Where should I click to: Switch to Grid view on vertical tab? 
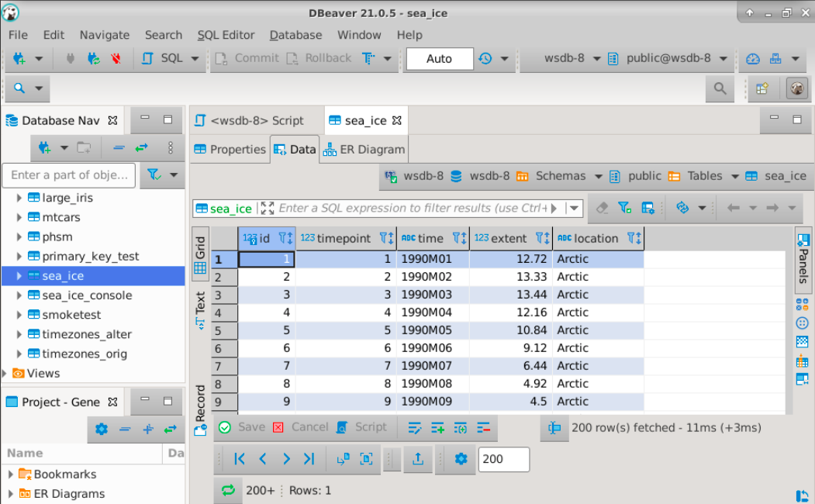[x=200, y=254]
